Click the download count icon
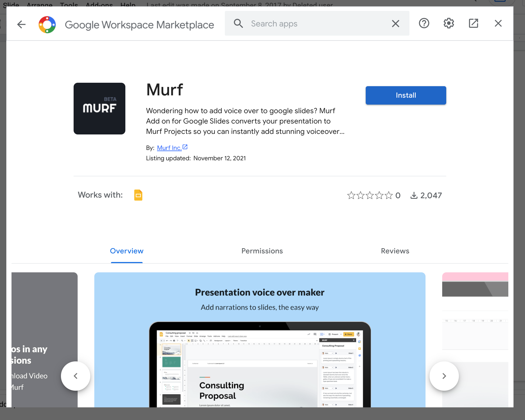Viewport: 525px width, 420px height. [414, 195]
